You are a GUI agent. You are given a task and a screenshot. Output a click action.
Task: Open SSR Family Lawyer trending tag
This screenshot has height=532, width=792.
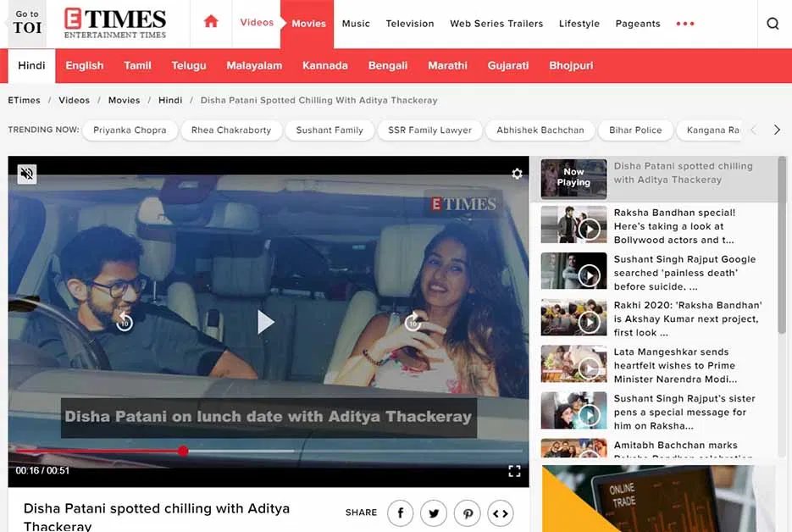pyautogui.click(x=429, y=130)
